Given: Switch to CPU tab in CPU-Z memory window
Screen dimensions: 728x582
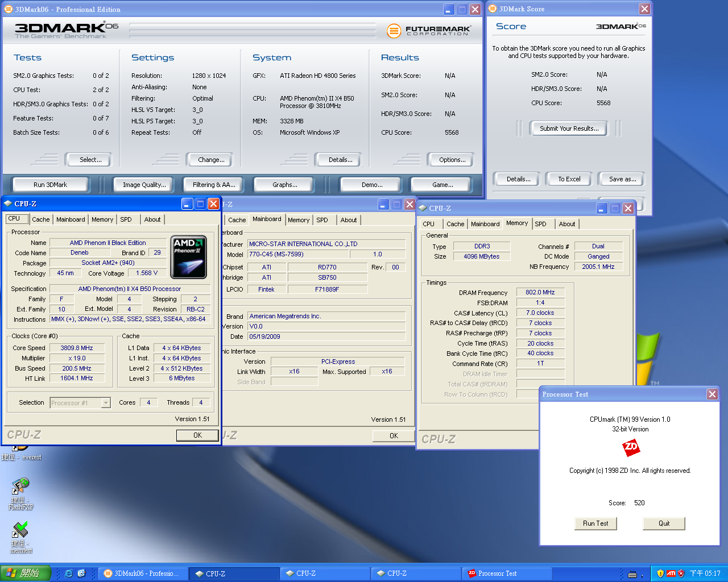Looking at the screenshot, I should 429,224.
